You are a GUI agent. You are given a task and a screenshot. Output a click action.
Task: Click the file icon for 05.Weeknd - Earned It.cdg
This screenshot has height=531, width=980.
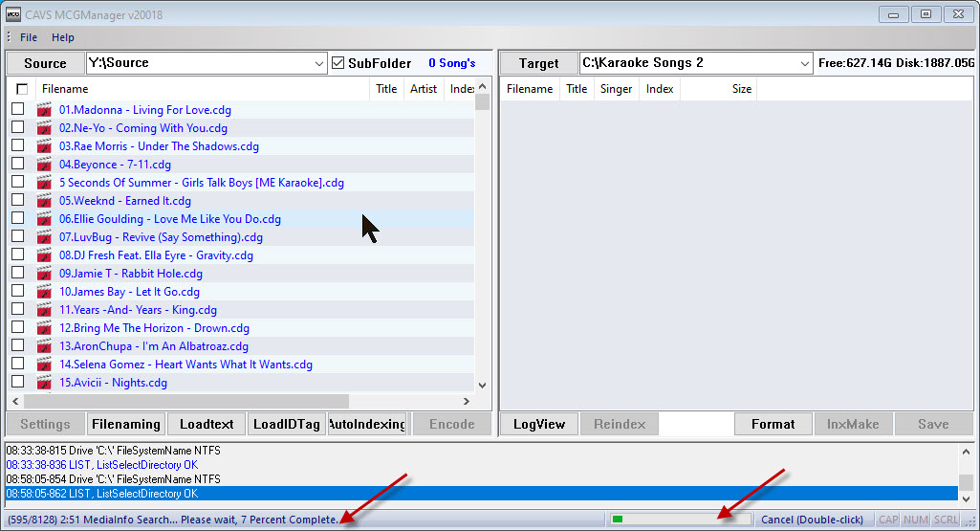click(44, 201)
